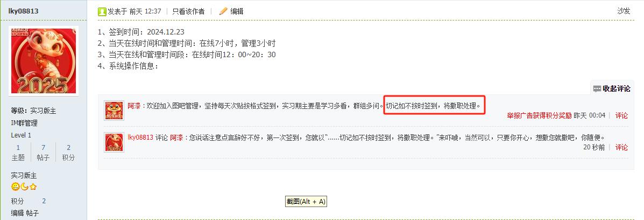Click the pencil edit icon
The width and height of the screenshot is (644, 220).
coord(223,11)
